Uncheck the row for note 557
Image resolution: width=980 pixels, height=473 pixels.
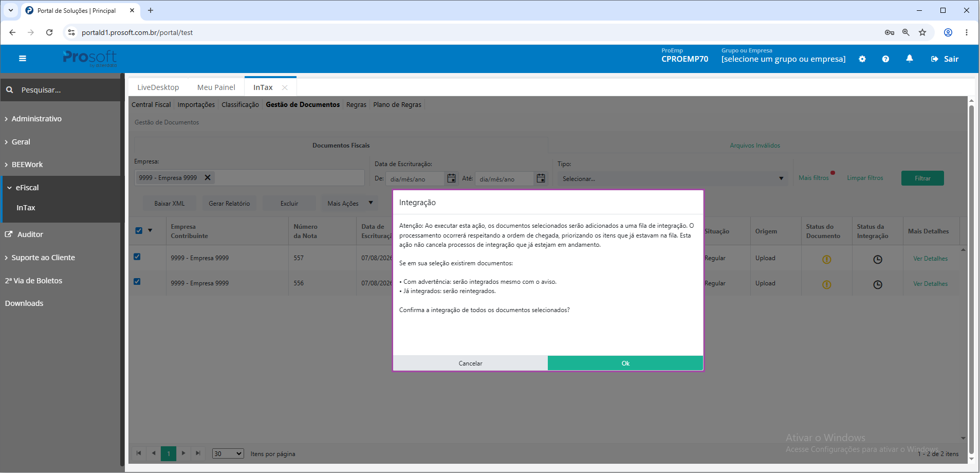point(137,257)
